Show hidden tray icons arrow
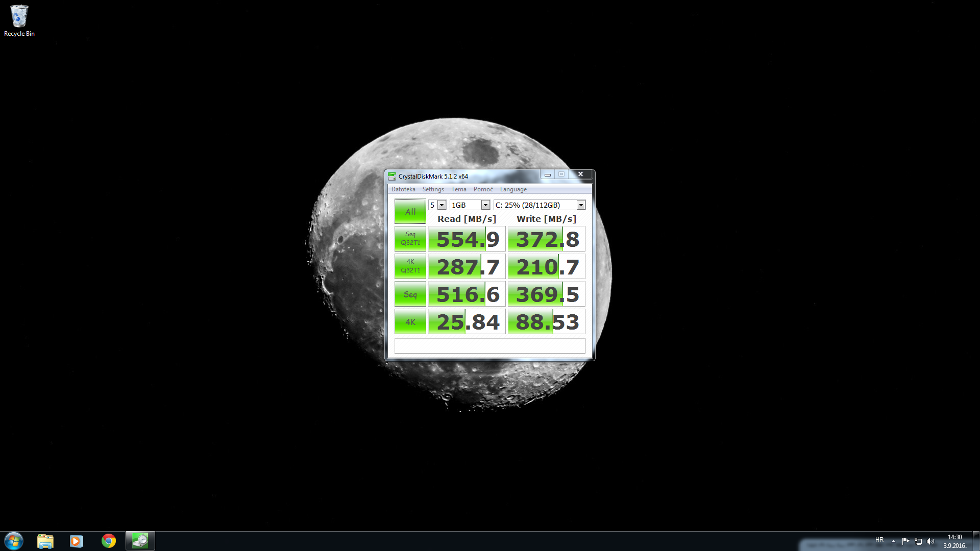 (893, 541)
